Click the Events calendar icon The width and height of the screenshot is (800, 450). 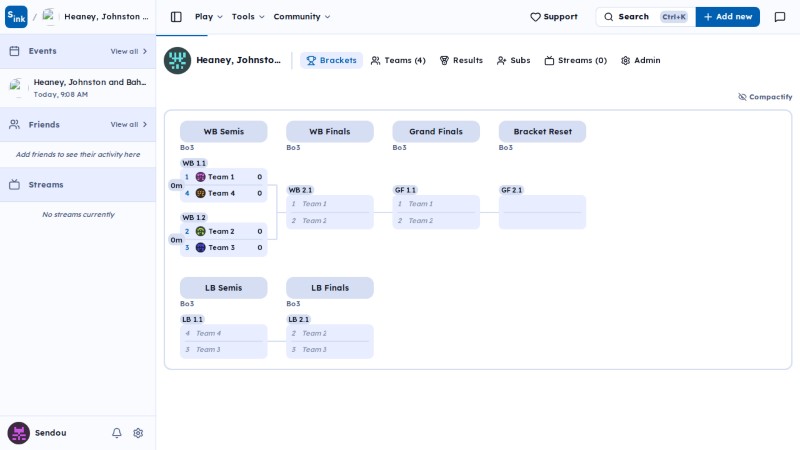pos(14,51)
